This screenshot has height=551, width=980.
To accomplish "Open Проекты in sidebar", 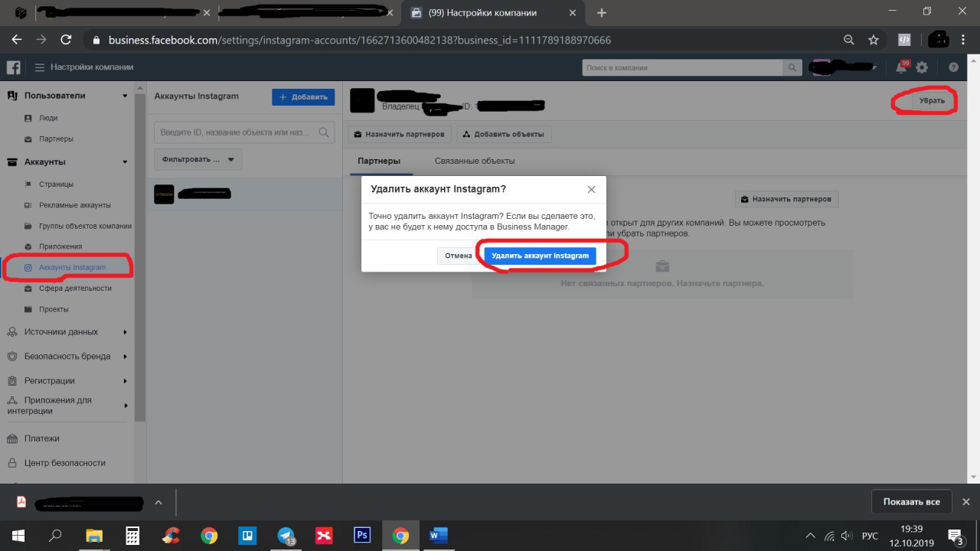I will pos(54,309).
